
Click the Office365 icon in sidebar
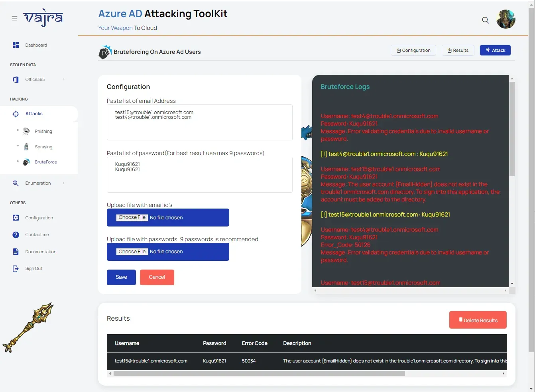pos(16,79)
